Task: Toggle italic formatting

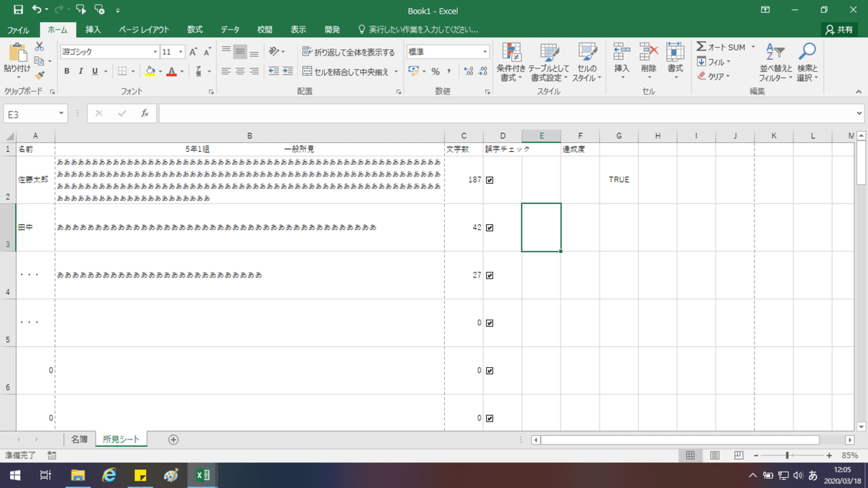Action: 81,72
